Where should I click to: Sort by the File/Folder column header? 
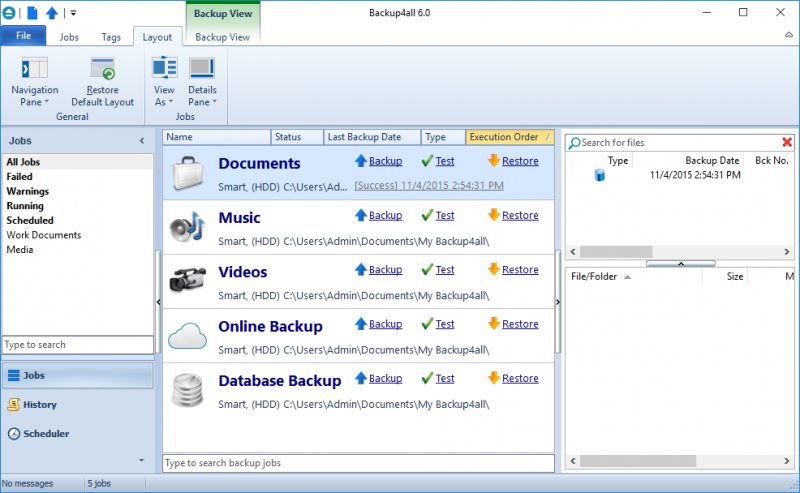click(634, 277)
